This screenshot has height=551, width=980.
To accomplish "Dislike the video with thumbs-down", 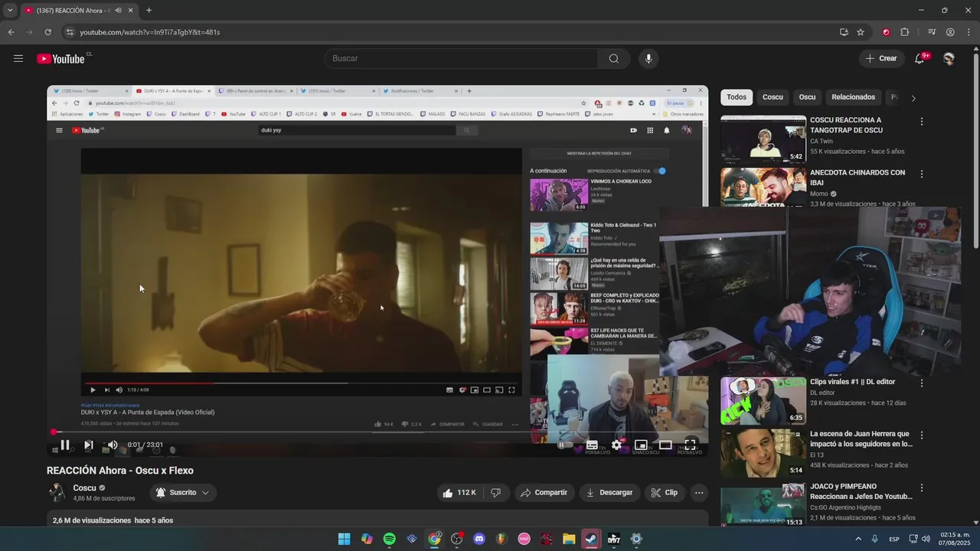I will (495, 493).
